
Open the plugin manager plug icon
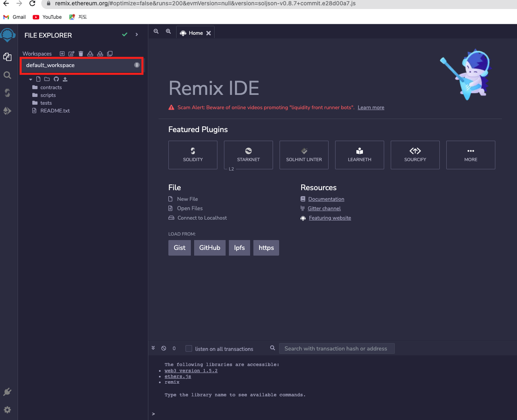tap(7, 392)
